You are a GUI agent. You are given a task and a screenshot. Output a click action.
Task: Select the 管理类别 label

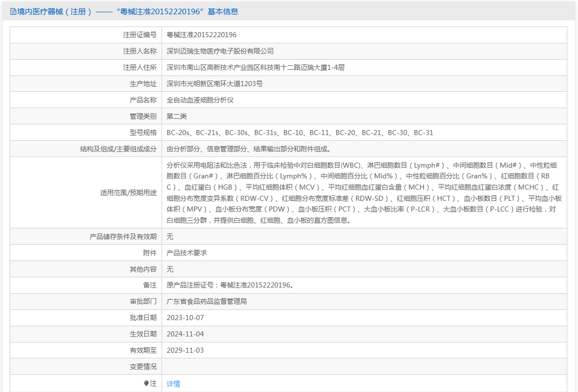pos(143,116)
